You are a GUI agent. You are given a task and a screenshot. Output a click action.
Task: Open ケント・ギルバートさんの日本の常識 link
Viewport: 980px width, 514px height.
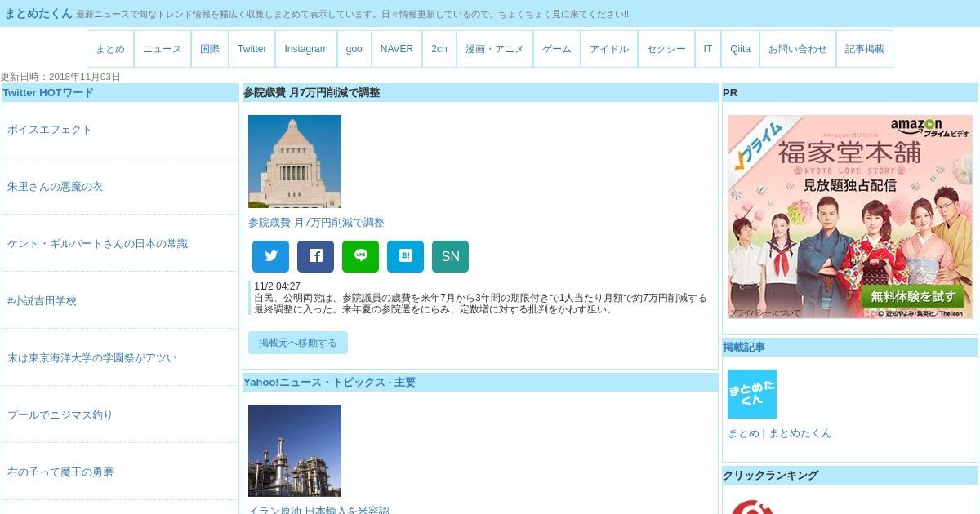click(97, 244)
